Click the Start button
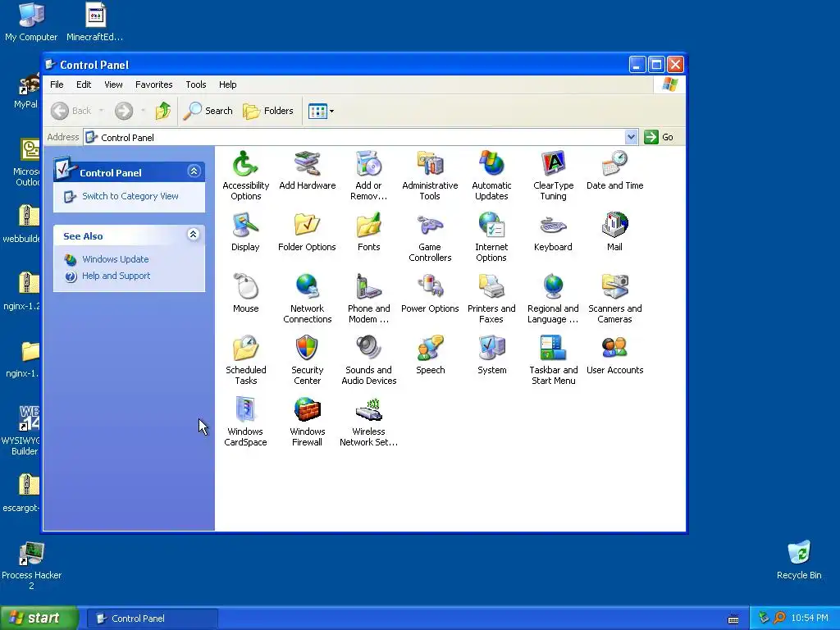The image size is (840, 630). 39,618
